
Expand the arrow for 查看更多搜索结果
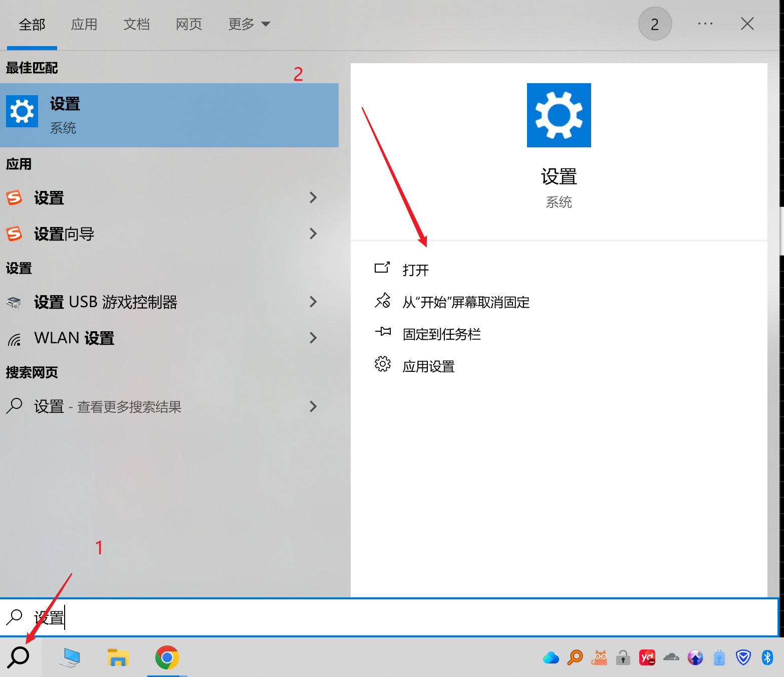pyautogui.click(x=313, y=406)
